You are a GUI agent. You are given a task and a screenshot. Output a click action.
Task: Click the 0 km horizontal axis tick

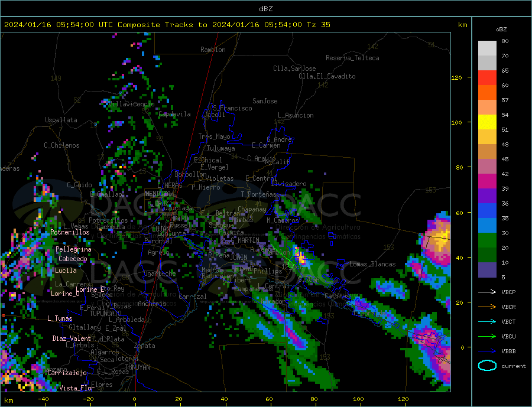(134, 399)
